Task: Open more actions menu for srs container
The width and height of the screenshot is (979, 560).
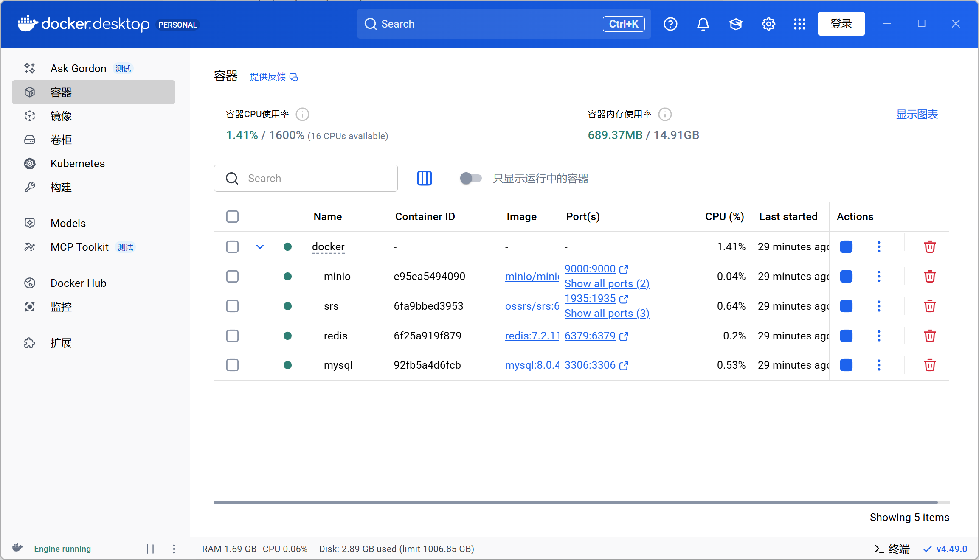Action: [x=879, y=306]
